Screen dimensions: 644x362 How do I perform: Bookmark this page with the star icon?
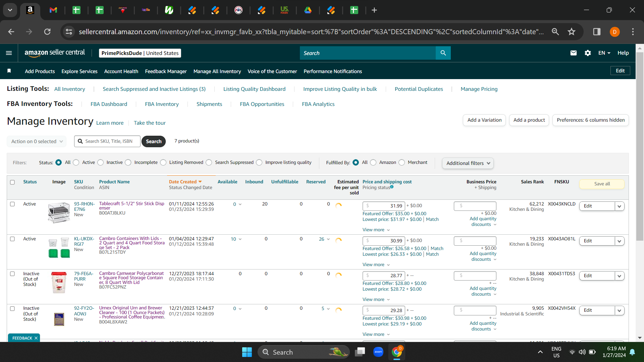tap(572, 32)
